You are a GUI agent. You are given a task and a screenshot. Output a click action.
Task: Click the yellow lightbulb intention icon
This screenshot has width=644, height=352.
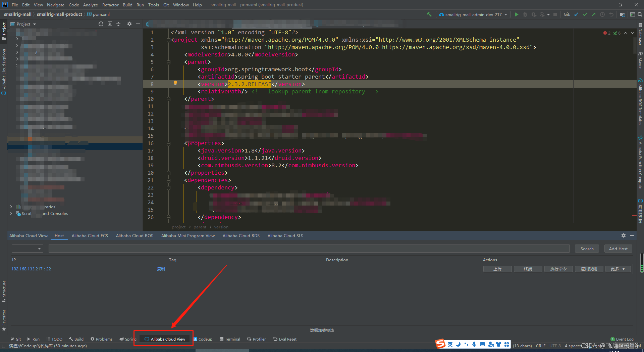tap(175, 83)
